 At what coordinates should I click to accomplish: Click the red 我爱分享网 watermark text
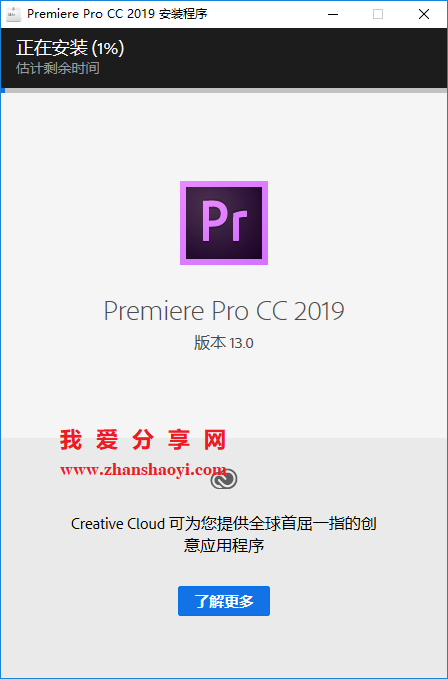coord(143,440)
